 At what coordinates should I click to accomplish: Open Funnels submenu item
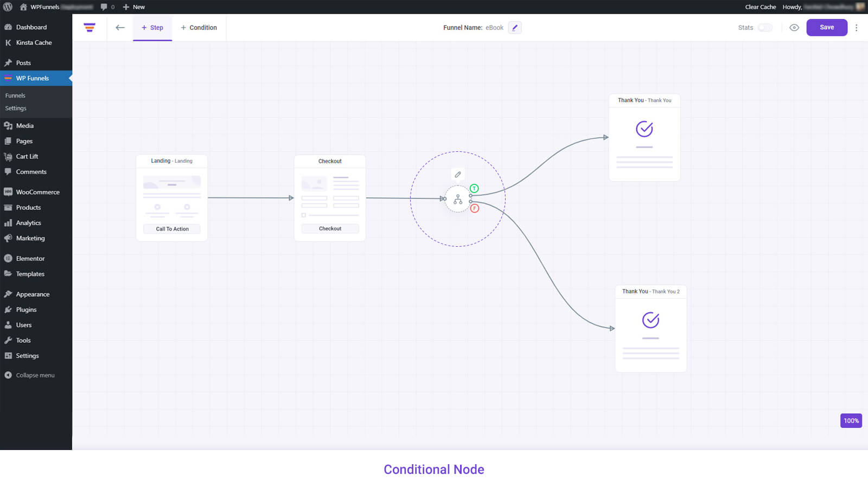click(15, 95)
